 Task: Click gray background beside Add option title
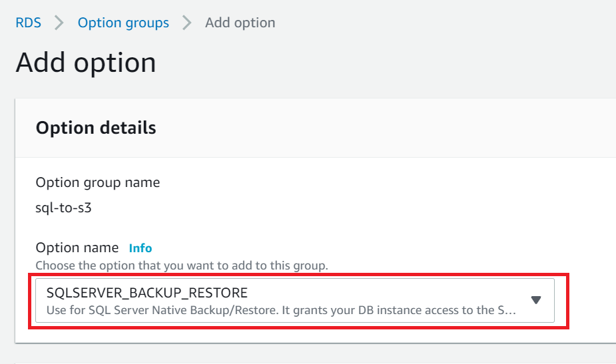coord(400,63)
